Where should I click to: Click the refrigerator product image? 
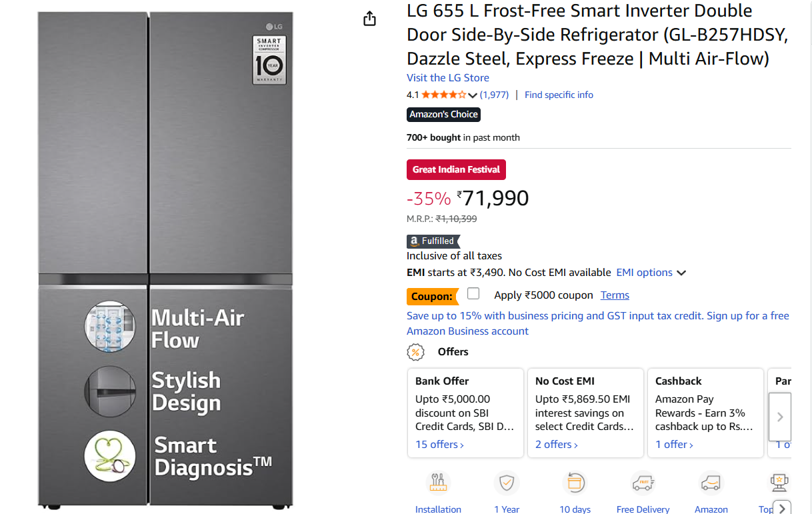[165, 259]
